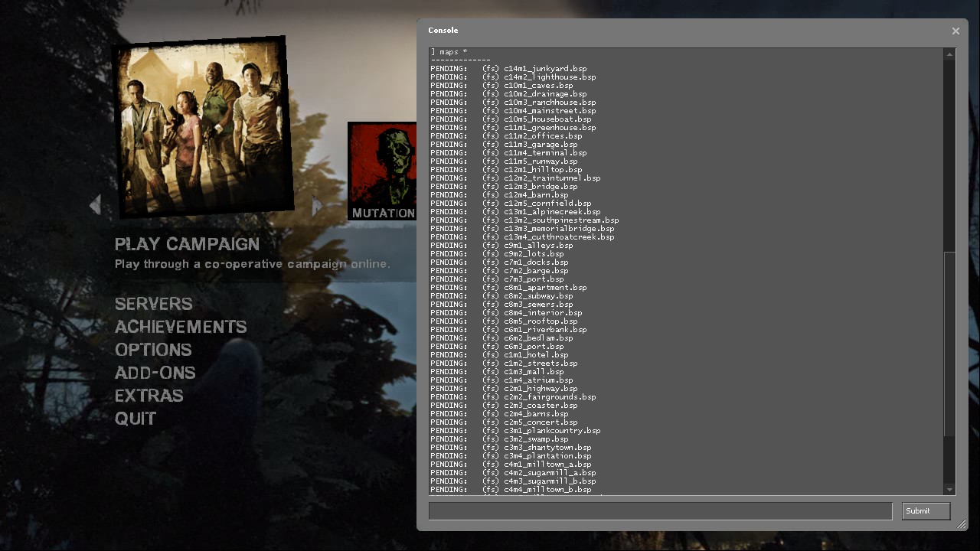
Task: Click the c14m2_lighthouse.bsp line
Action: (513, 77)
